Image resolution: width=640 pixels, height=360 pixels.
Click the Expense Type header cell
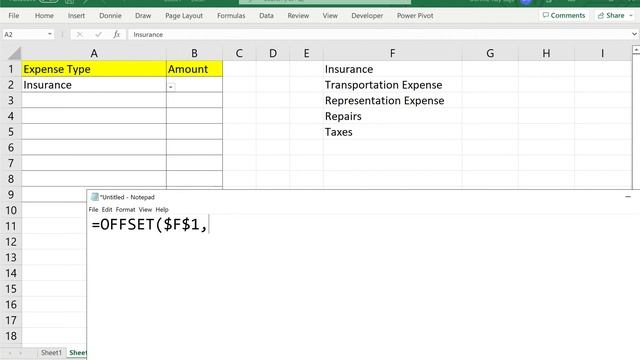pos(94,69)
